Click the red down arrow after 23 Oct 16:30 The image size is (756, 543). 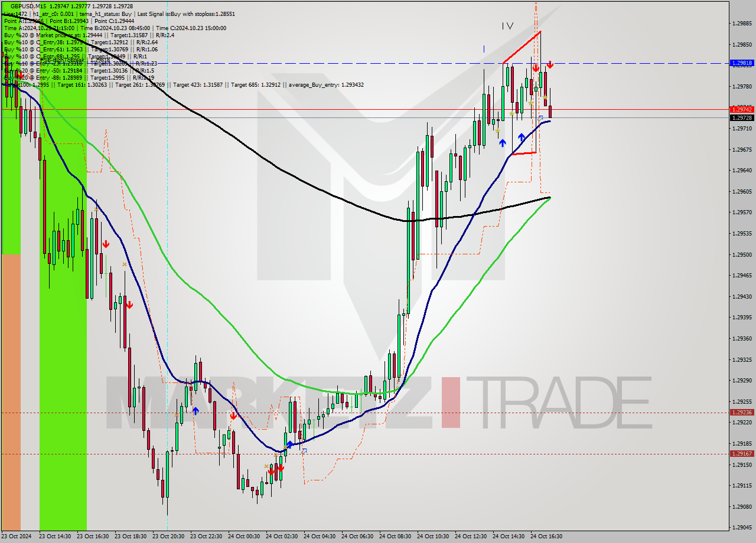(x=106, y=244)
